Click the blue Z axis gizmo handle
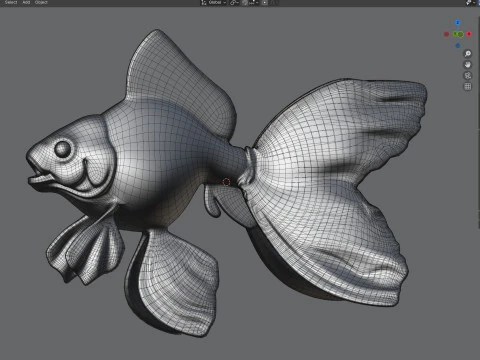480x360 pixels. point(458,23)
